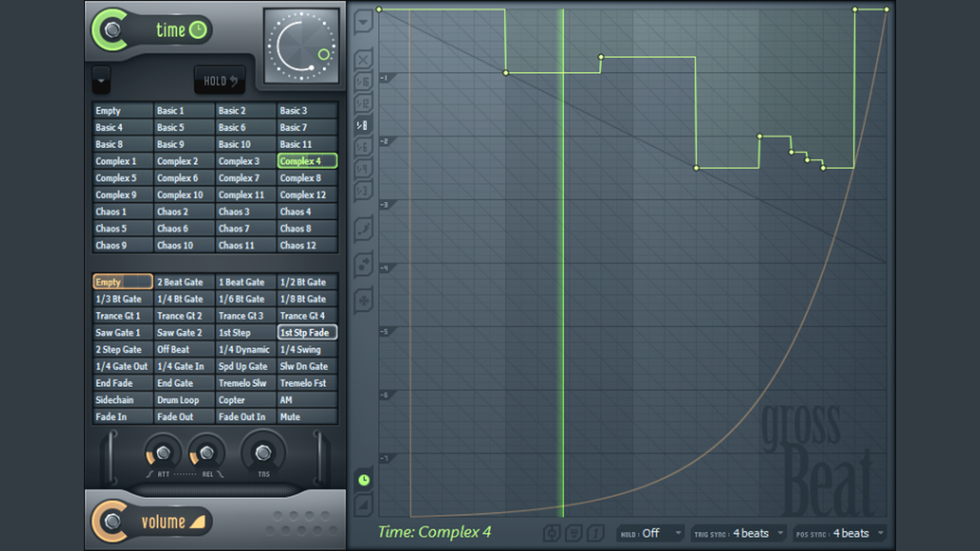Enable the Trance Gt 1 volume preset
The image size is (980, 551).
click(x=122, y=316)
